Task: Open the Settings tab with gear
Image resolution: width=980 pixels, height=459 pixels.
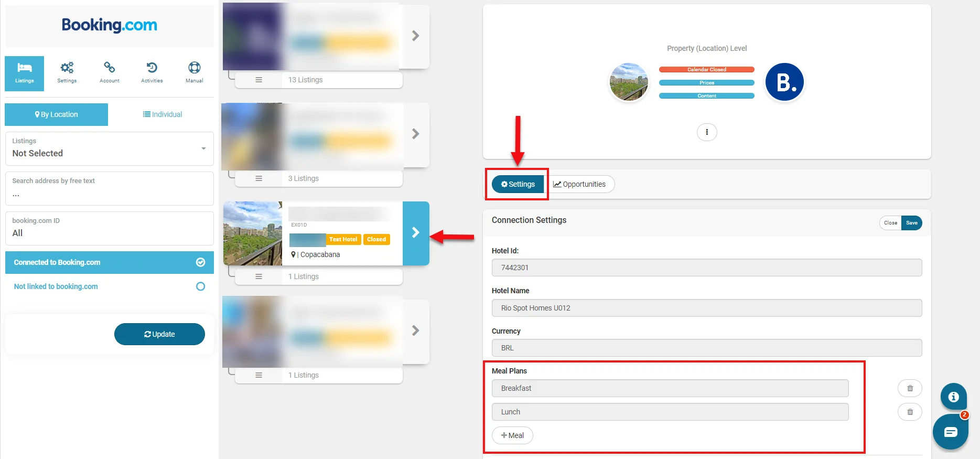Action: 518,184
